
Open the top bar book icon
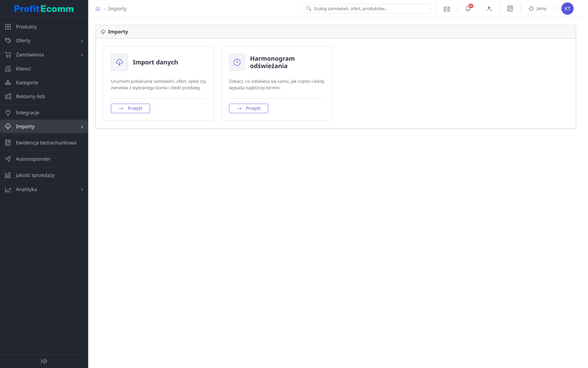click(x=510, y=9)
